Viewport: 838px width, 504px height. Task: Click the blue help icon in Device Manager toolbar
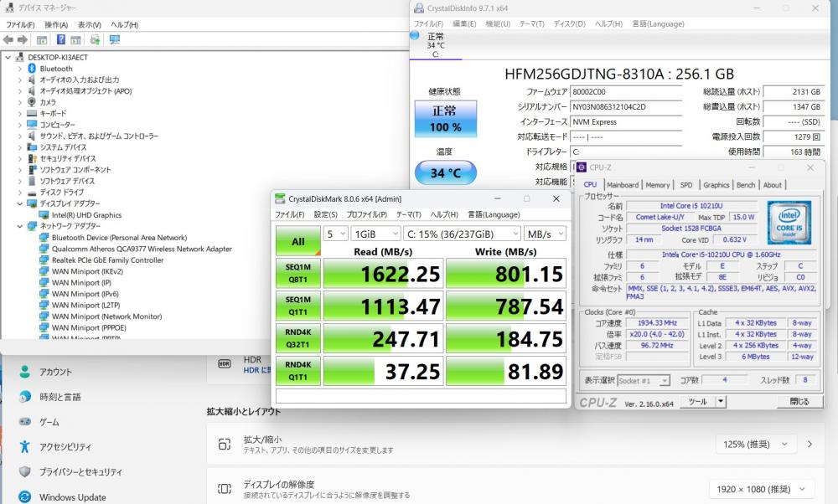(x=61, y=39)
